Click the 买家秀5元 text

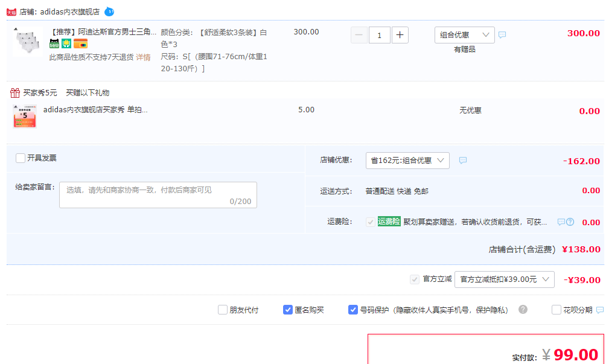[40, 93]
